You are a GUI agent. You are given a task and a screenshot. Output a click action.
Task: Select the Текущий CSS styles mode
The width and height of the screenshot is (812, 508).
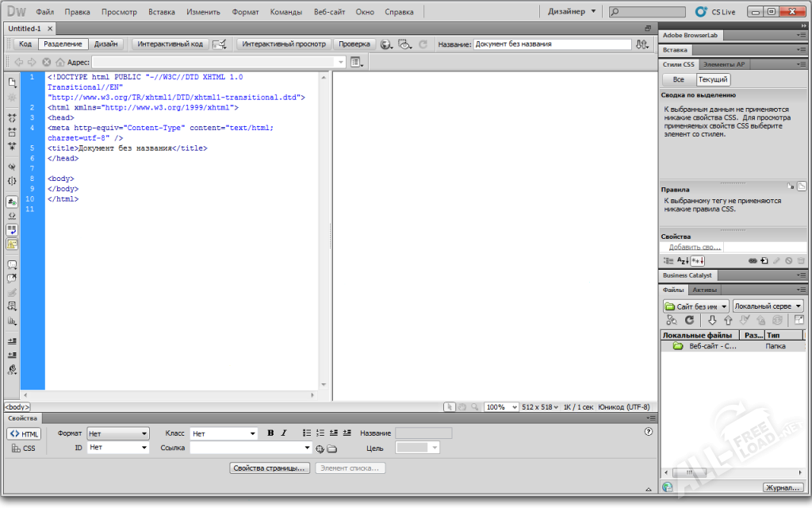click(713, 80)
